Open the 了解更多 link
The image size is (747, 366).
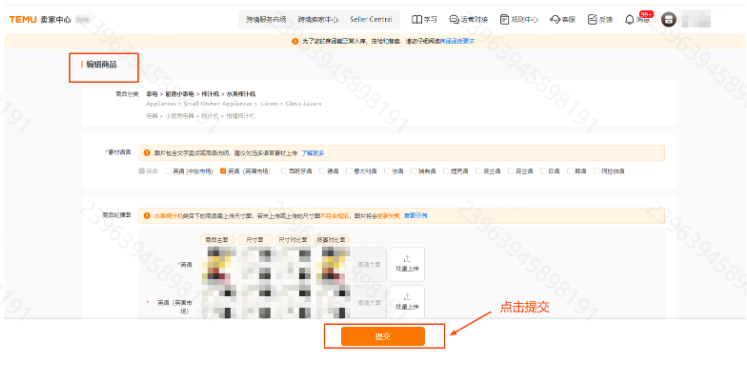[313, 153]
